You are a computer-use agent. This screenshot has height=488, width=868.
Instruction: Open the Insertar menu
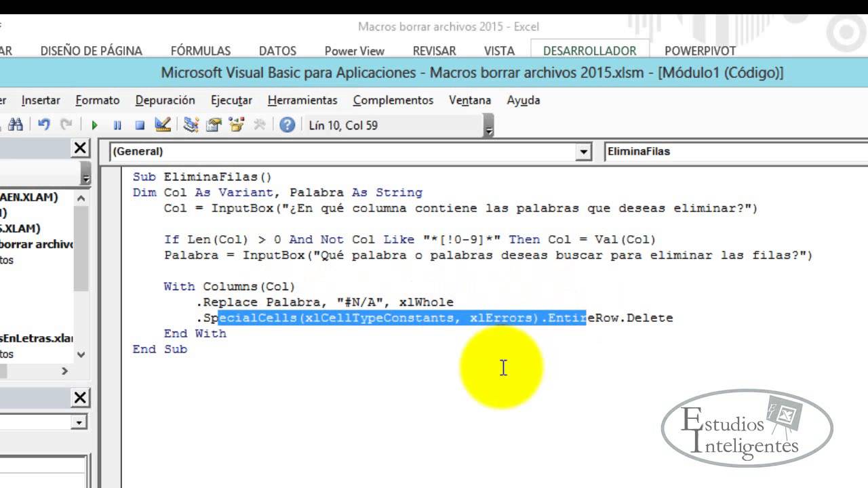41,100
